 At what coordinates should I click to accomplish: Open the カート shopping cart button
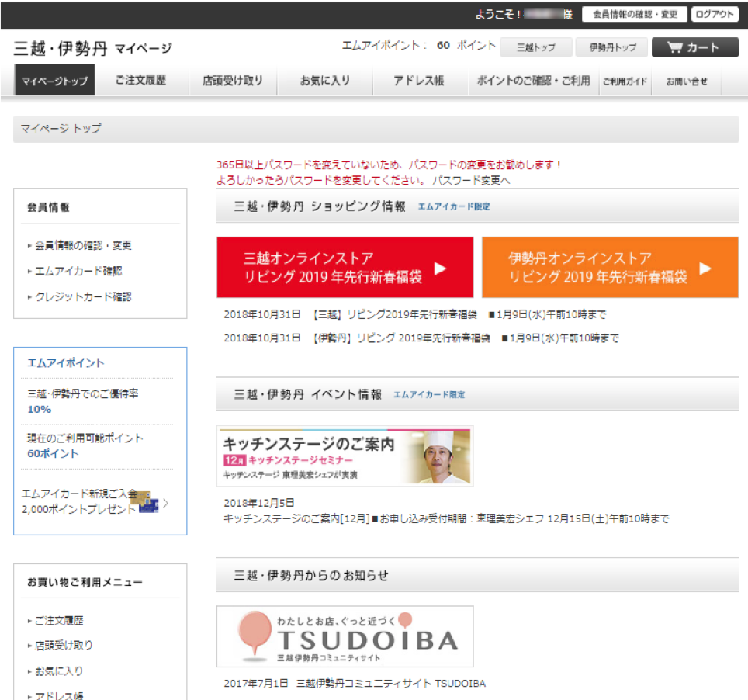pyautogui.click(x=694, y=47)
